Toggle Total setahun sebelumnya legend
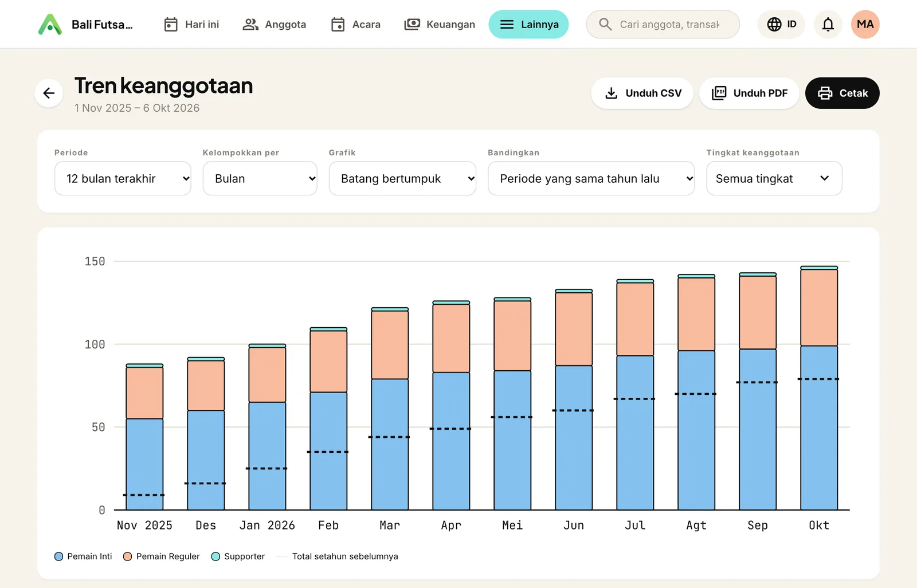The image size is (917, 588). coord(337,556)
